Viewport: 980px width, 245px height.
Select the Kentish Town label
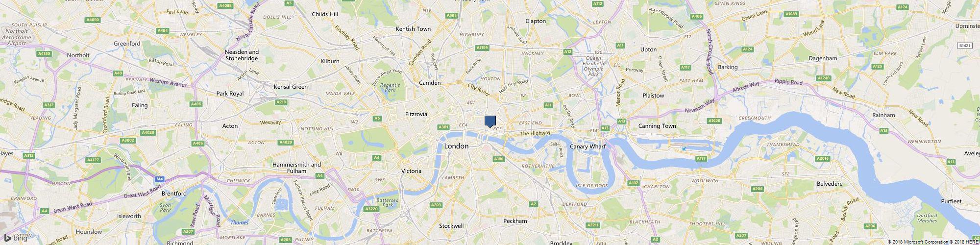413,29
